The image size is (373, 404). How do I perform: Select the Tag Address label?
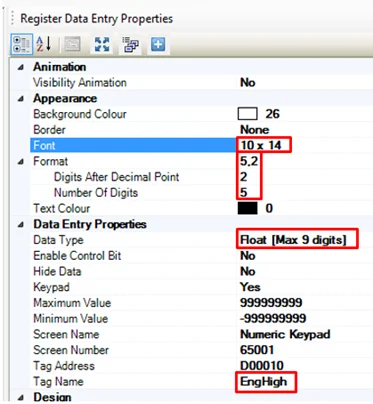(64, 366)
